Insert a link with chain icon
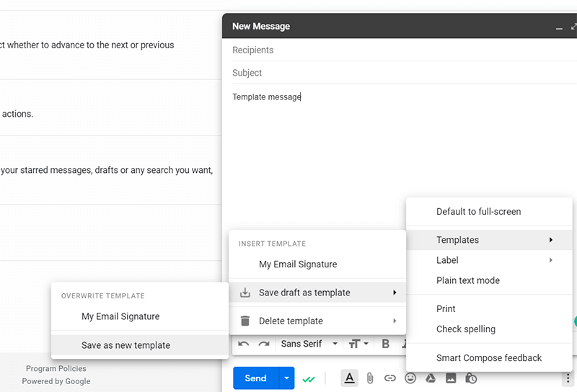Viewport: 577px width, 392px height. click(x=389, y=378)
